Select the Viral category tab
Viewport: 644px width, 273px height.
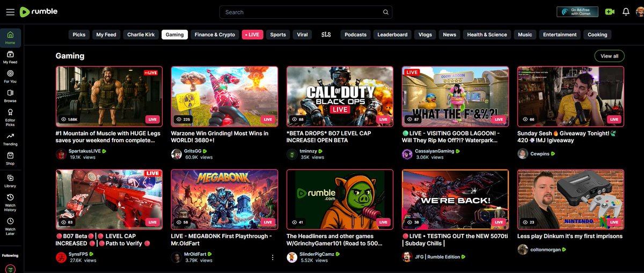303,34
